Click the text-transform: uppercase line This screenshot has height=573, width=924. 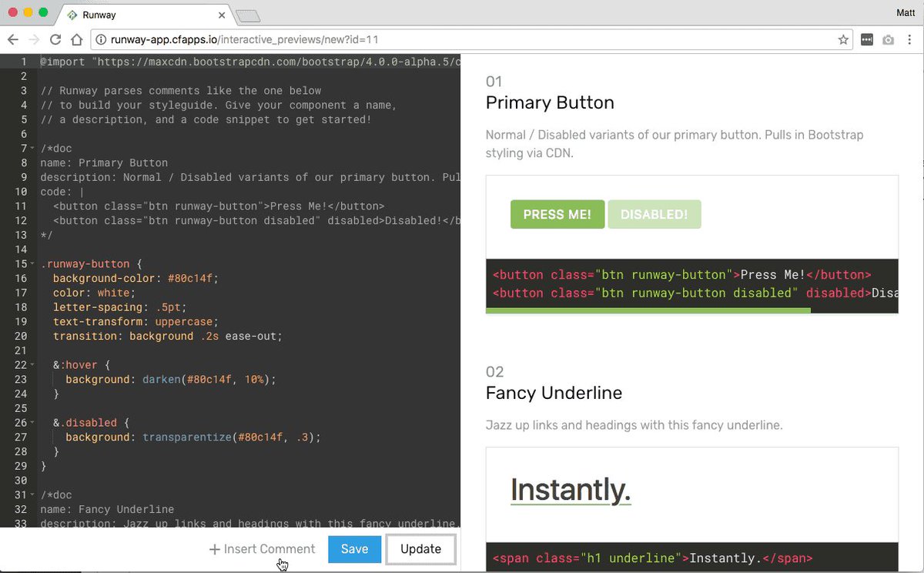tap(136, 321)
